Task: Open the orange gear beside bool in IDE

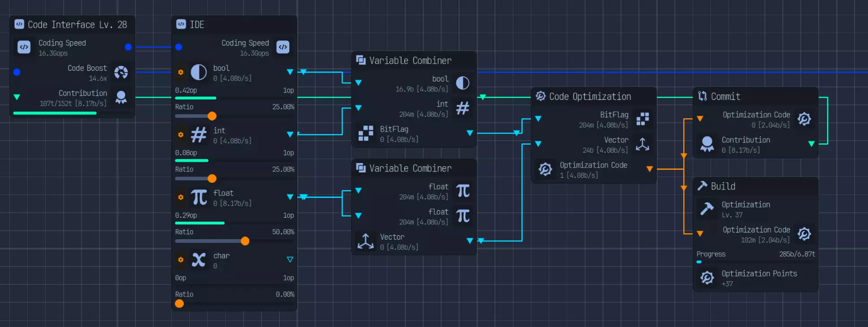Action: (x=181, y=72)
